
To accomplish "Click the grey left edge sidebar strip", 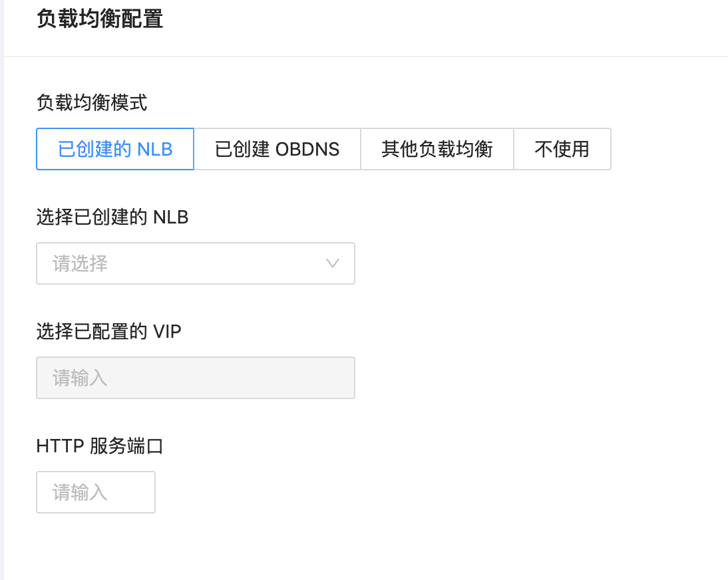I will pyautogui.click(x=2, y=290).
